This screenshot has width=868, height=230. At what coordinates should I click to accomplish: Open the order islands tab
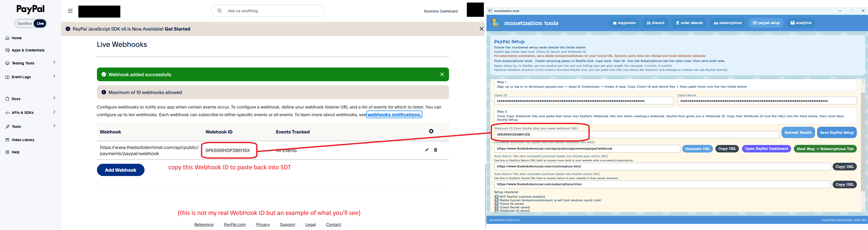pos(689,23)
